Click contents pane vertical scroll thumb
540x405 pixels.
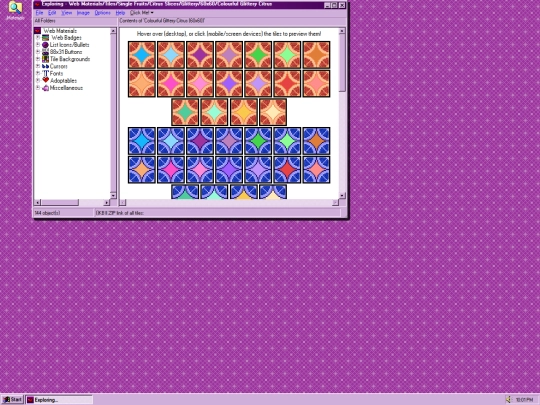tap(342, 63)
